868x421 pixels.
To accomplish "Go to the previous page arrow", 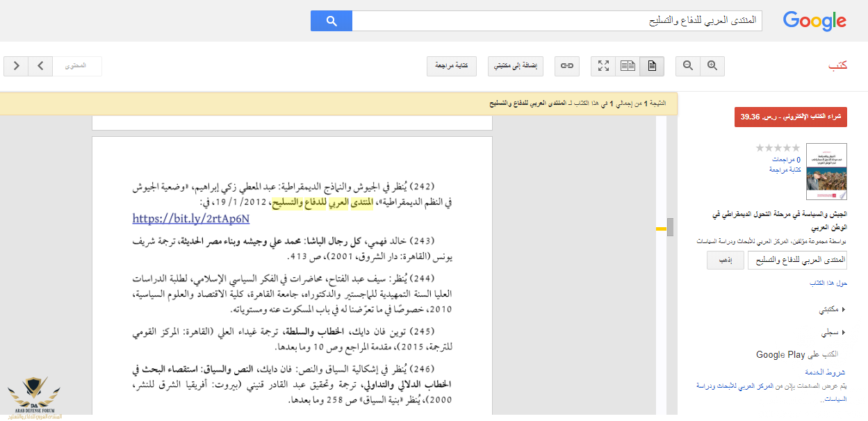I will [40, 66].
